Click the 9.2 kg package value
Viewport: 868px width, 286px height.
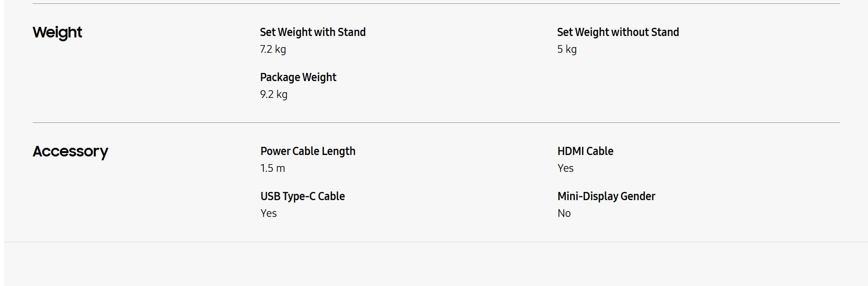click(274, 95)
